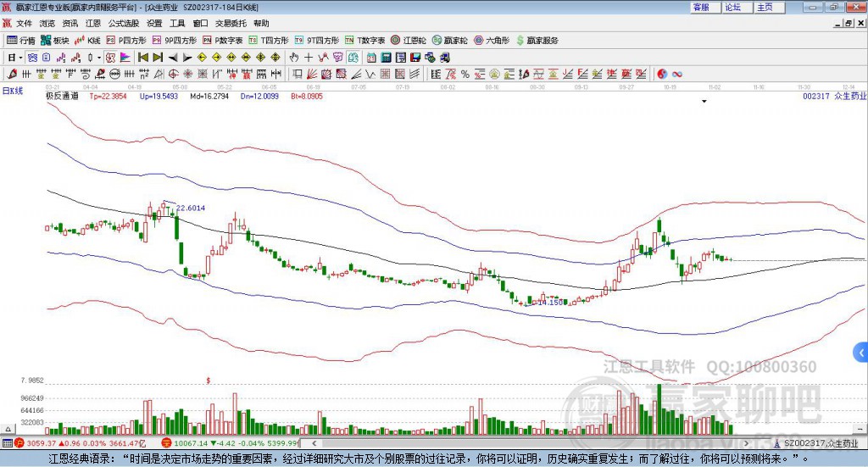Screen dimensions: 868x467
Task: Select the Gann fan lines tool
Action: (312, 74)
